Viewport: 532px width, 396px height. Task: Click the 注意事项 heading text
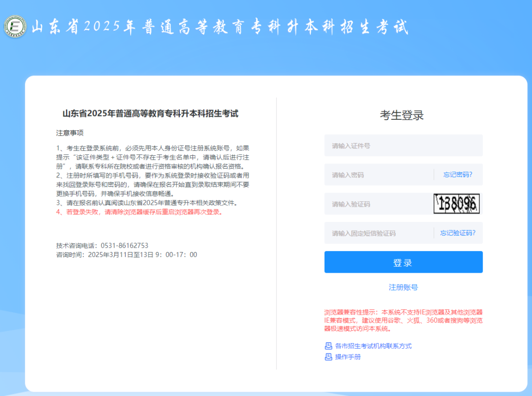pyautogui.click(x=70, y=133)
